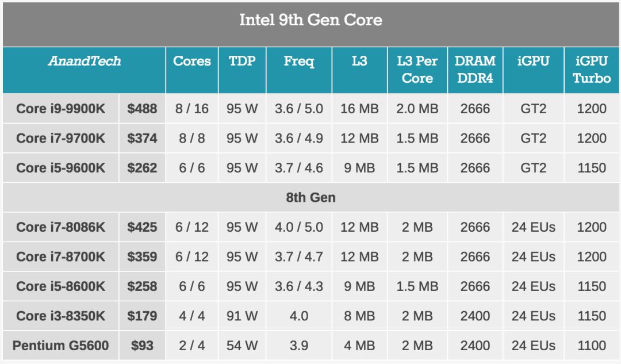The width and height of the screenshot is (621, 364).
Task: Click the 3.6 / 4.9 frequency cell
Action: (299, 139)
